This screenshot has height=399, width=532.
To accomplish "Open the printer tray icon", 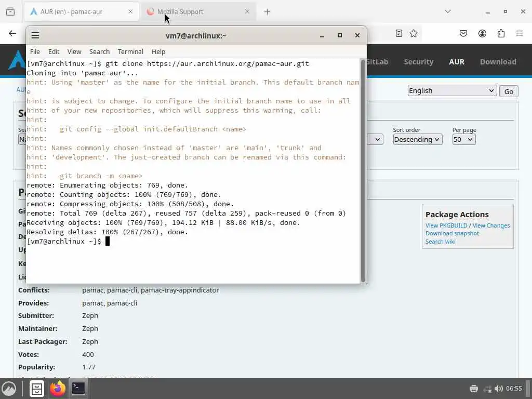I will click(x=474, y=389).
